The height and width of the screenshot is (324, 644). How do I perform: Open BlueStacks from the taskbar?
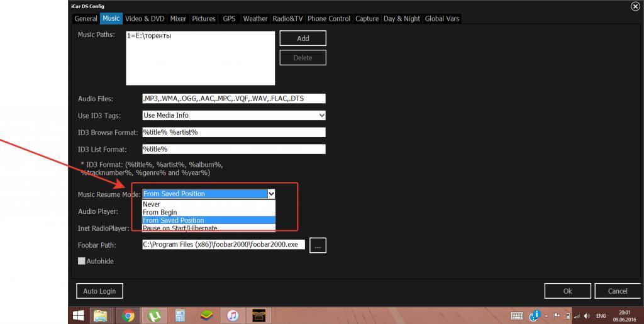pos(206,315)
